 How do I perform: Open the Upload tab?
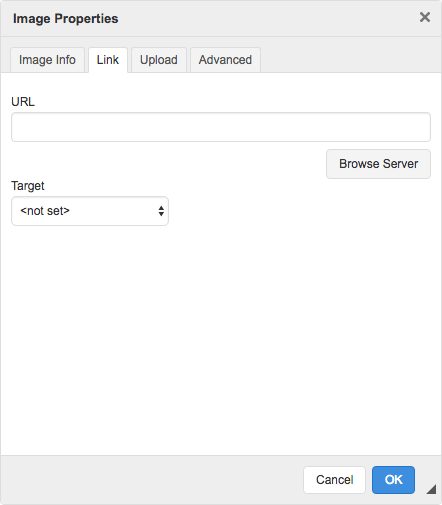(x=159, y=60)
